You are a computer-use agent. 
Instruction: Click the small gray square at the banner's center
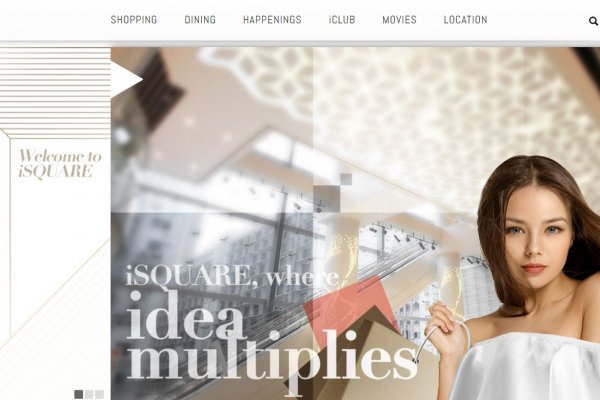pyautogui.click(x=346, y=179)
